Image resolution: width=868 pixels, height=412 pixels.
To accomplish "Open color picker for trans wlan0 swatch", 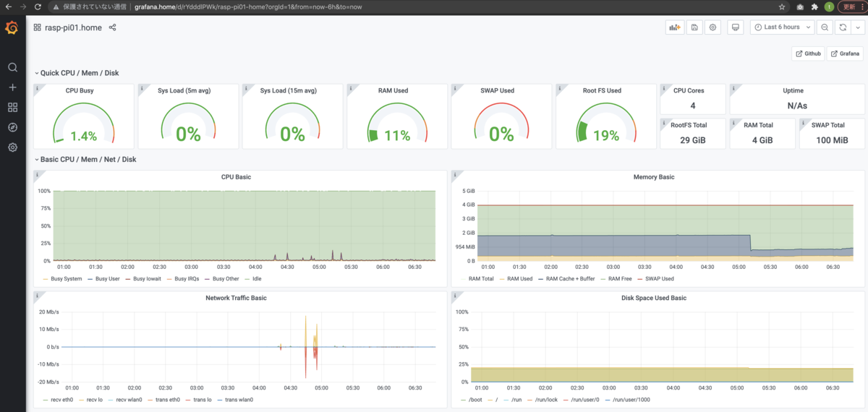I will point(218,400).
